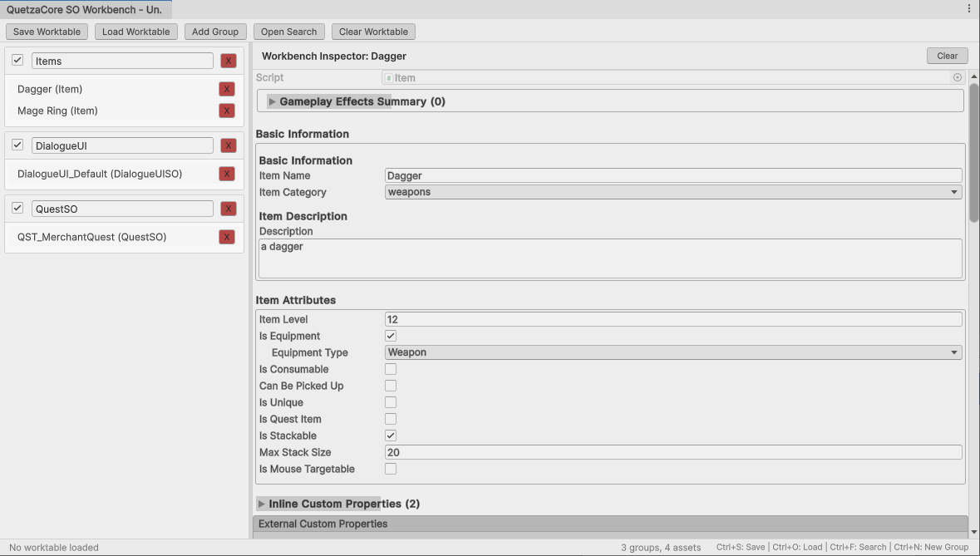
Task: Open the window's three-dot options menu
Action: tap(968, 8)
